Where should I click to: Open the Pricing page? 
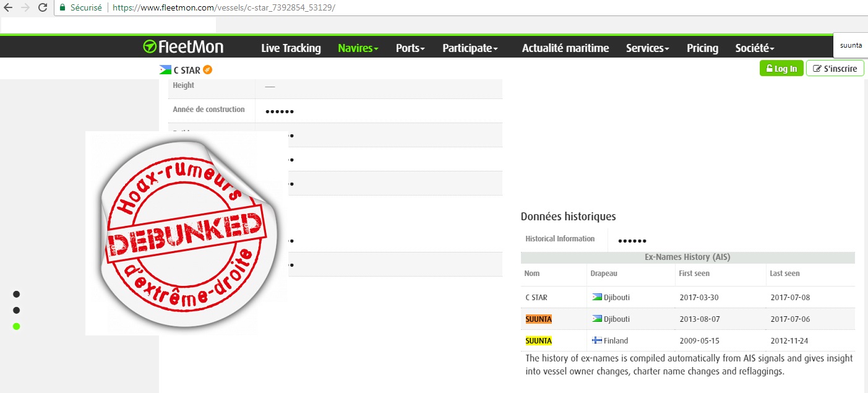(x=702, y=48)
